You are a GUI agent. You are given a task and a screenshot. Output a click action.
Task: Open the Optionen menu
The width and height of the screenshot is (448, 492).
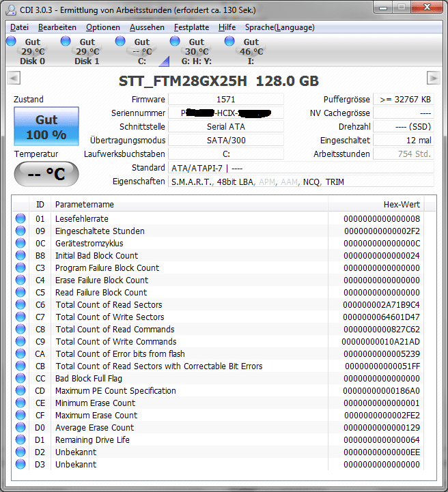pyautogui.click(x=103, y=27)
